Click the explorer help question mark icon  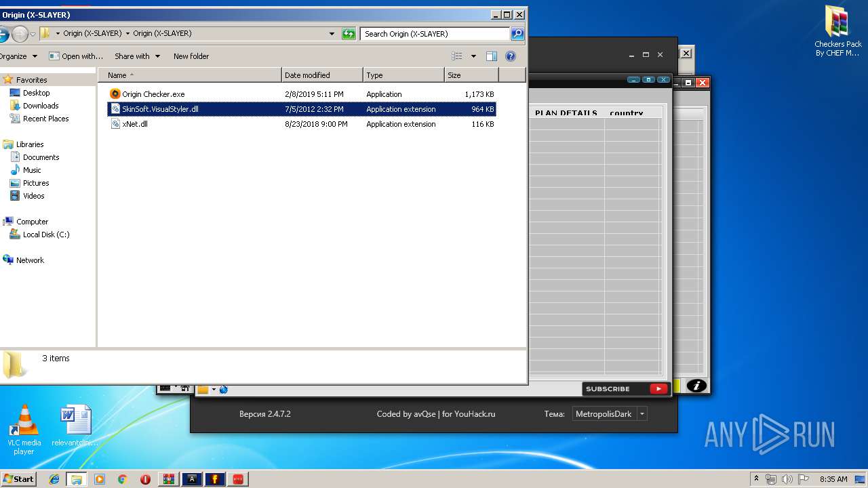coord(511,56)
